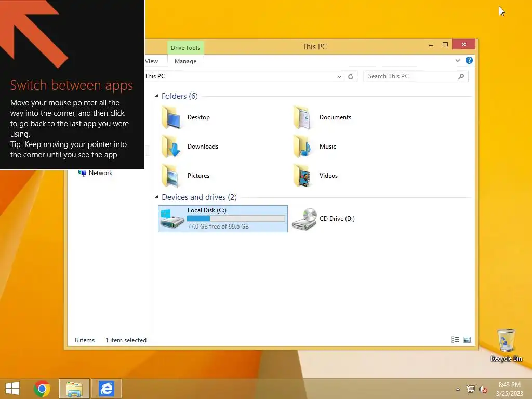Launch Internet Explorer from the taskbar
532x399 pixels.
pyautogui.click(x=107, y=389)
